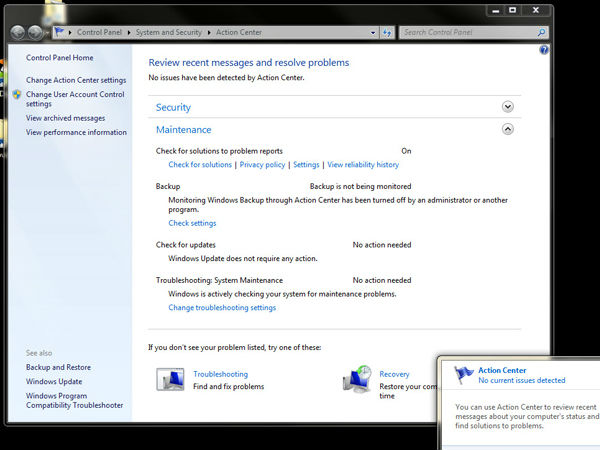Open the Help question mark icon
The image size is (600, 450).
(x=544, y=49)
